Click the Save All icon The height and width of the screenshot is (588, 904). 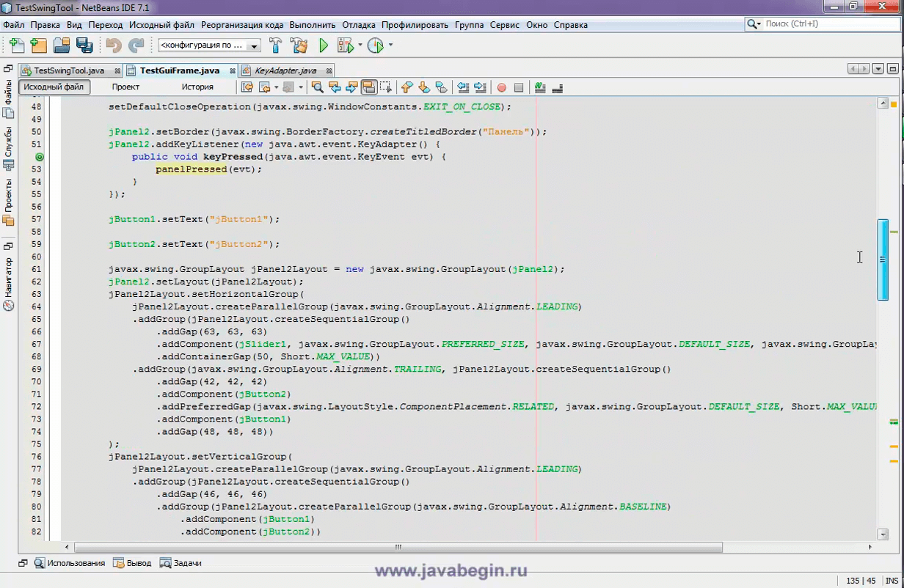84,45
